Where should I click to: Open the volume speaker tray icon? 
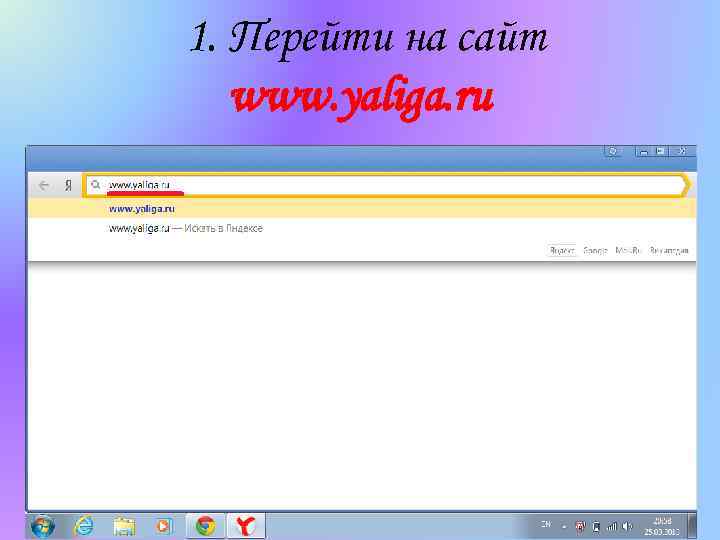pyautogui.click(x=627, y=527)
